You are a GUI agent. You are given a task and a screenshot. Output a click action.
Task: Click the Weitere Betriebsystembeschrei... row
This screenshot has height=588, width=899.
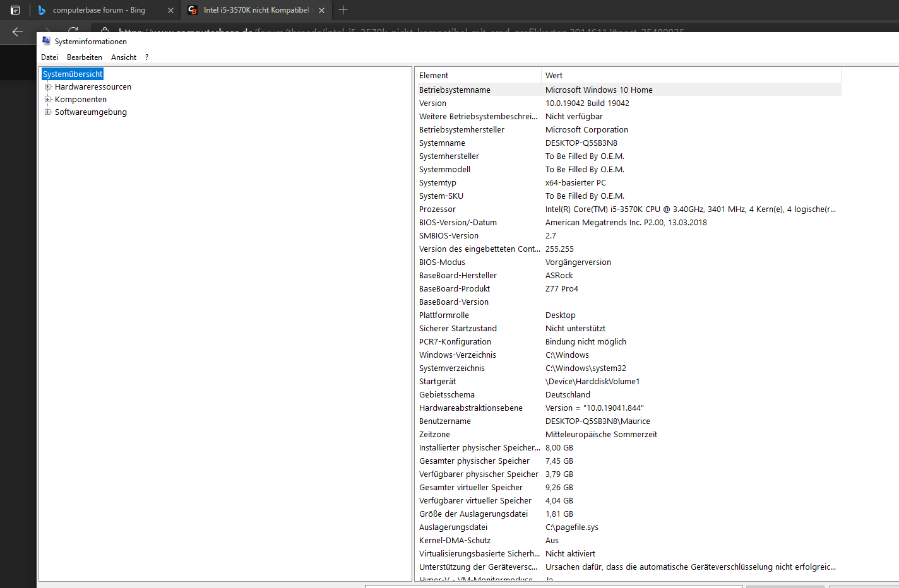coord(628,117)
